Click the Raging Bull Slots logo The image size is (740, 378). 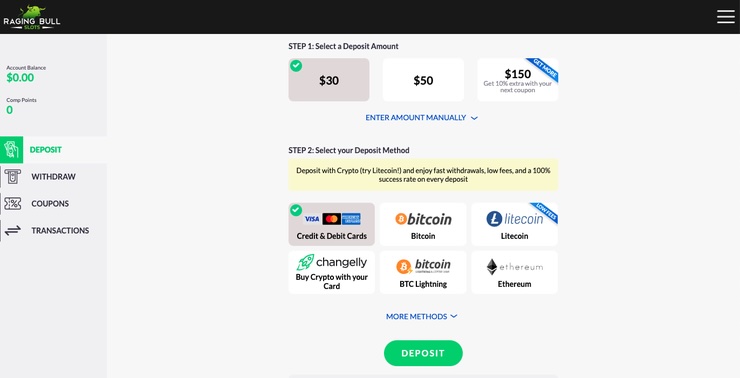point(32,18)
